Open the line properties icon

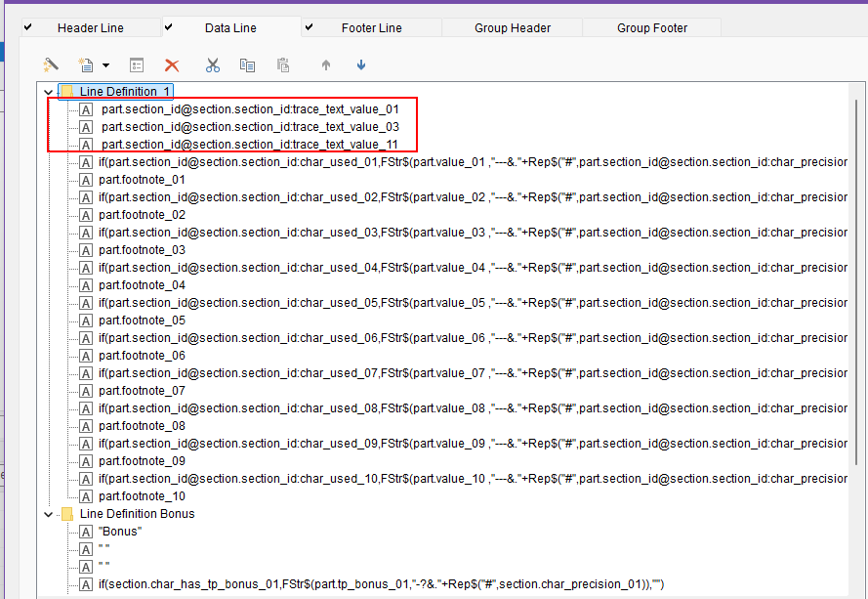[137, 64]
